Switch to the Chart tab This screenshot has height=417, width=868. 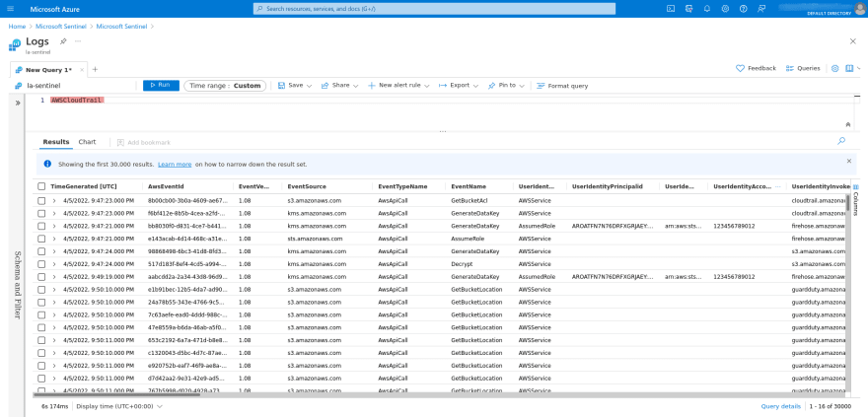(87, 142)
